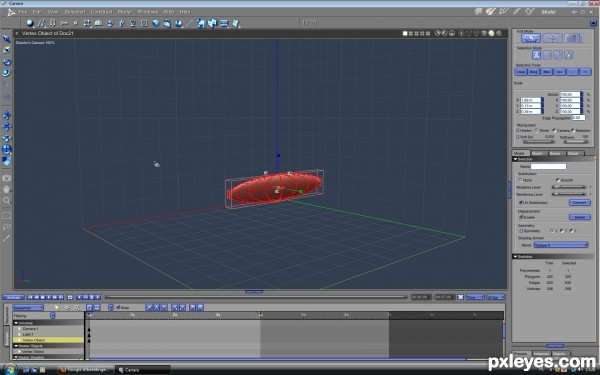The width and height of the screenshot is (600, 375).
Task: Collapse the Statistics panel section
Action: (x=515, y=256)
